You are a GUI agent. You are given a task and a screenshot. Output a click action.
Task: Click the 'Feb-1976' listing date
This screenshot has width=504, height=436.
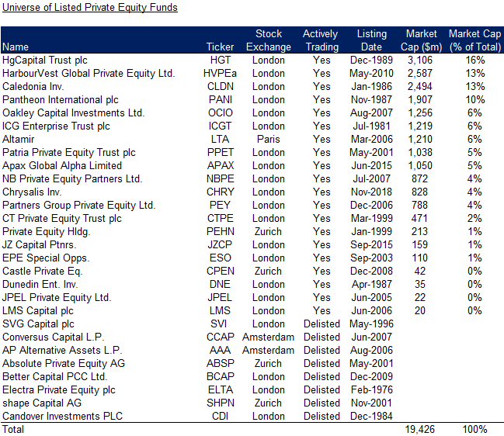[371, 389]
